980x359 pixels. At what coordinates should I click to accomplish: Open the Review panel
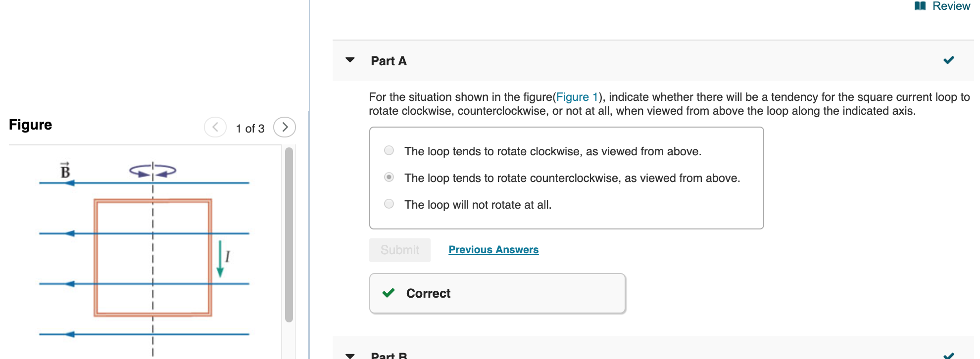pos(951,6)
